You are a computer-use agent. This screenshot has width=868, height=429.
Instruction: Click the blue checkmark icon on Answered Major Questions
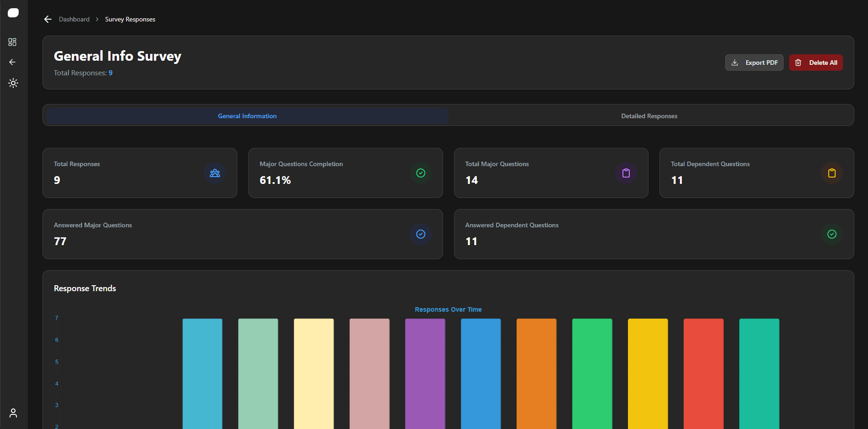click(x=420, y=234)
